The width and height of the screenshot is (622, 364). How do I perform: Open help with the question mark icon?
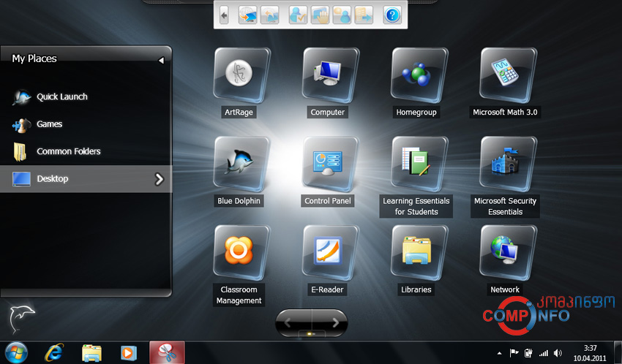pyautogui.click(x=392, y=15)
